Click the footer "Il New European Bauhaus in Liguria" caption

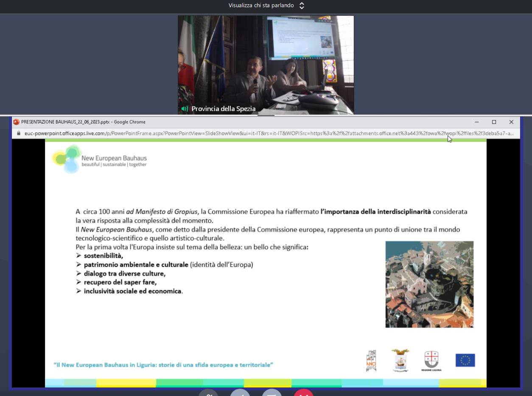163,365
